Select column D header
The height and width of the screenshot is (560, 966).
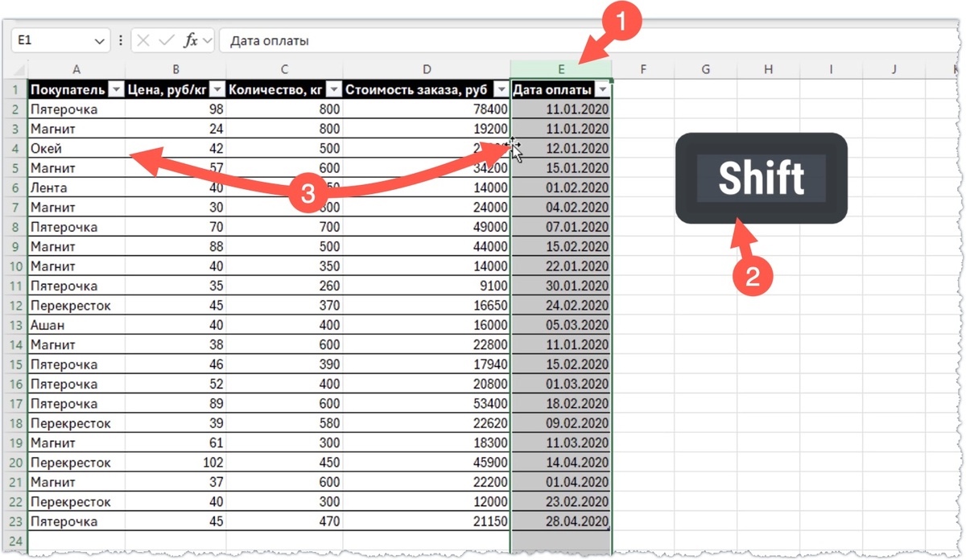[x=427, y=70]
